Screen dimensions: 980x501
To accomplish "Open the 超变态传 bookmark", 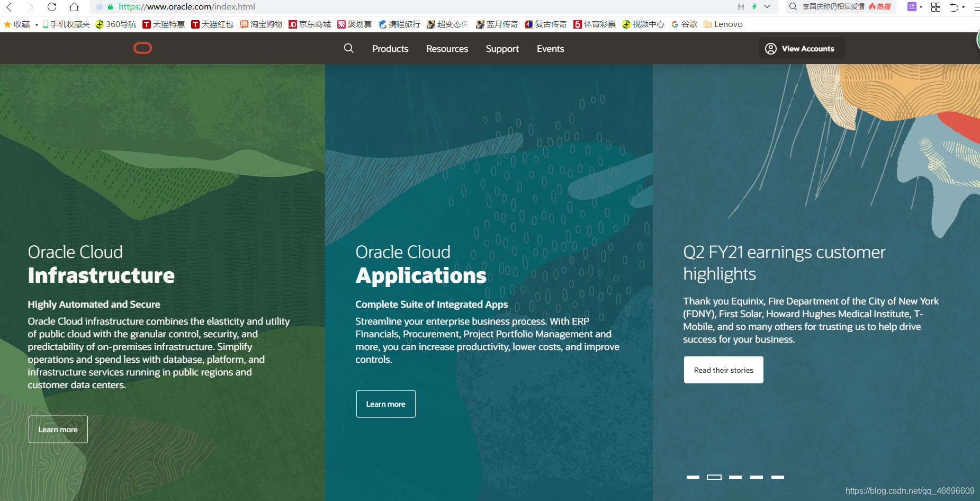I will [x=448, y=24].
